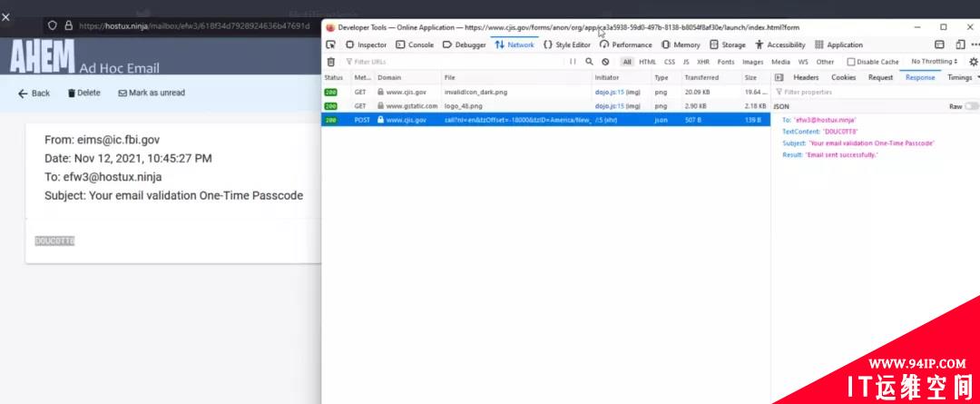This screenshot has height=404, width=980.
Task: Click the request blocking icon
Action: [x=605, y=62]
